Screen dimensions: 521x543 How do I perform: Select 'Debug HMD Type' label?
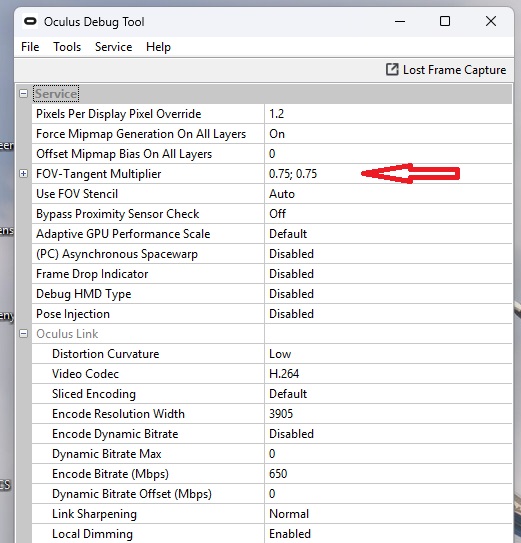[83, 294]
